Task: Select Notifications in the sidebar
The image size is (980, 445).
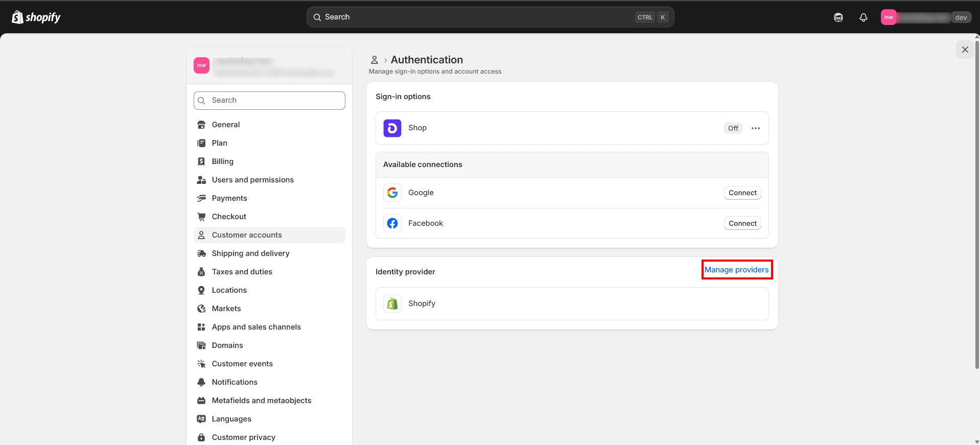Action: click(269, 382)
